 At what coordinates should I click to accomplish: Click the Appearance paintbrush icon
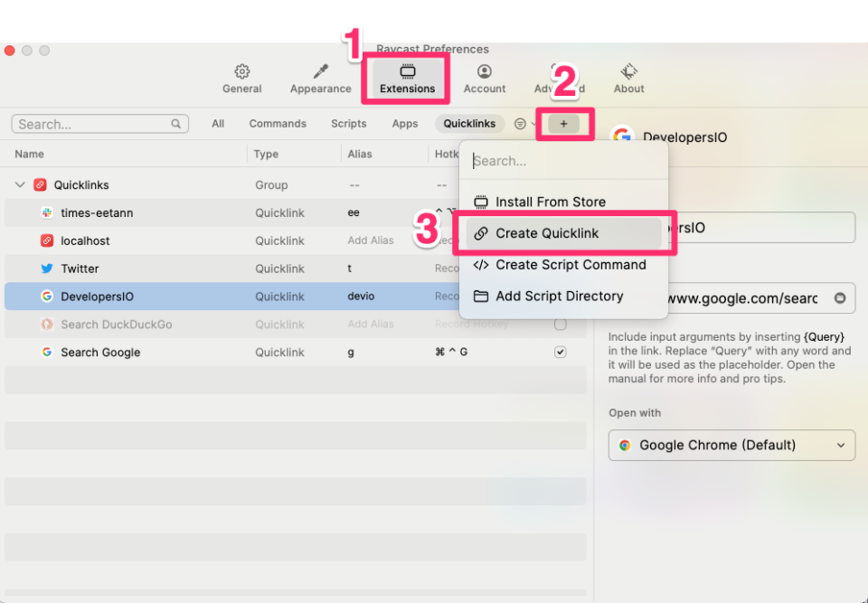(x=320, y=71)
